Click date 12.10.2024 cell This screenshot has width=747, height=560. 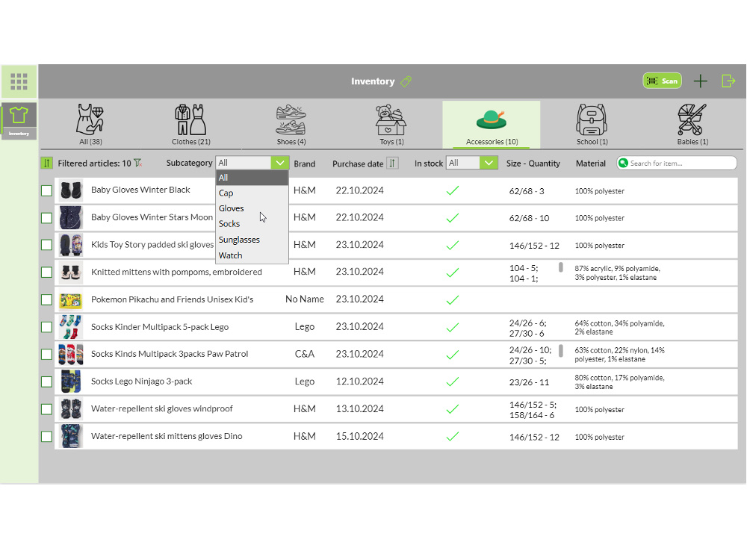point(360,382)
